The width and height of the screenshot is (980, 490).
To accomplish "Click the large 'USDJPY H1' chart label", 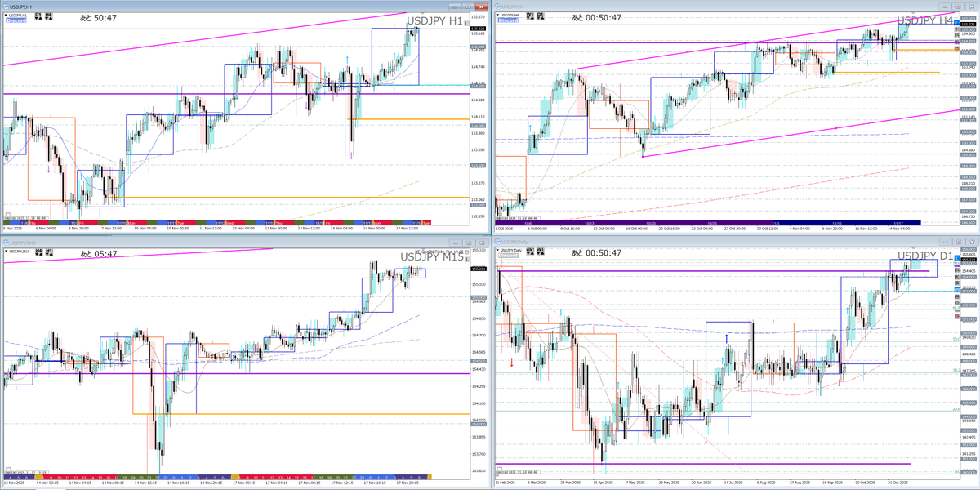I will (433, 20).
